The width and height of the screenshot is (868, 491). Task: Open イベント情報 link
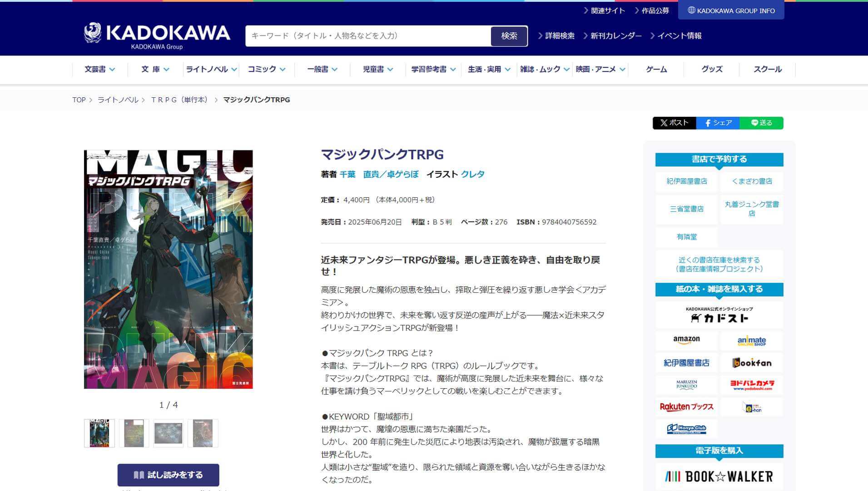676,36
